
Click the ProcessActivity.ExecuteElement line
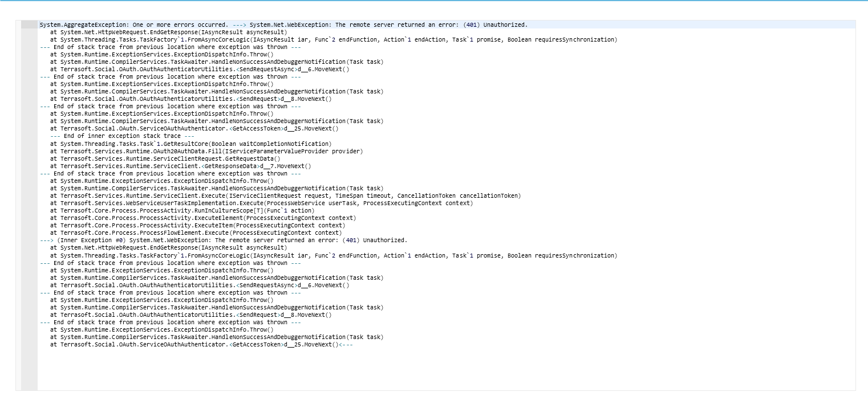click(x=203, y=218)
